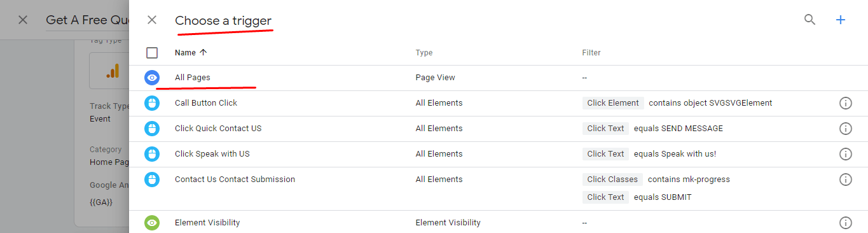Show info for Contact Us Contact Submission

[x=846, y=180]
